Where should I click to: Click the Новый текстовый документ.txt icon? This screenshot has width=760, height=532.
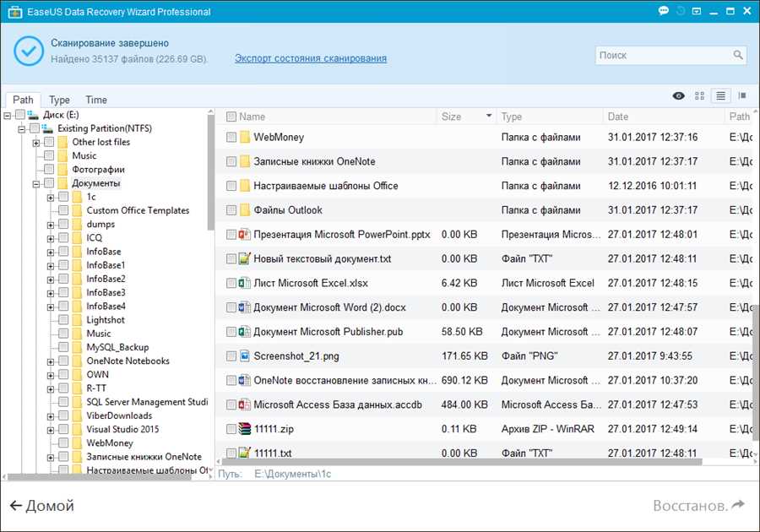[x=245, y=258]
